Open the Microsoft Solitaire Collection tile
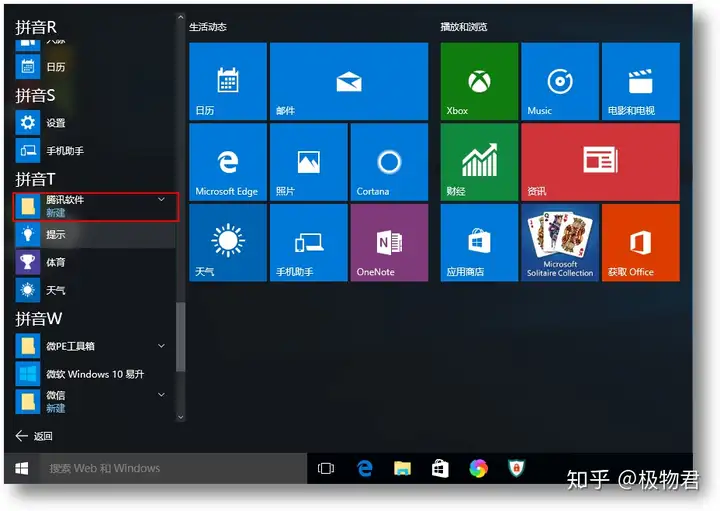This screenshot has height=511, width=720. point(560,243)
